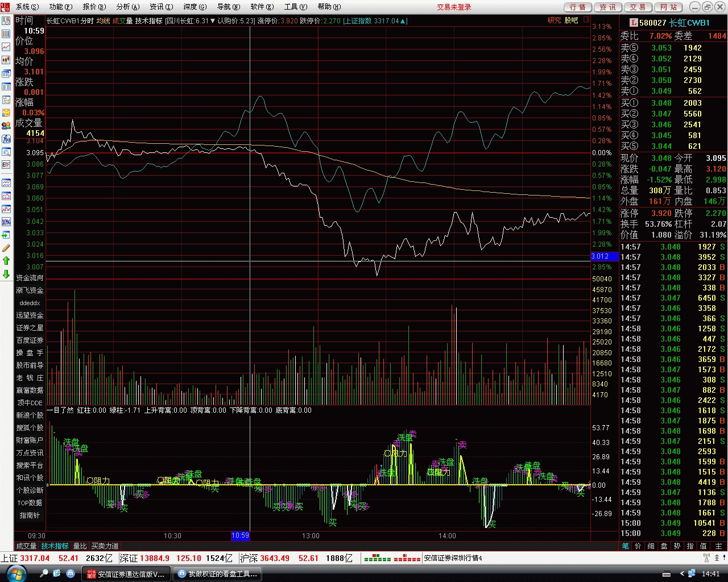Click the blue 3.012 price marker
This screenshot has width=728, height=582.
click(x=605, y=256)
